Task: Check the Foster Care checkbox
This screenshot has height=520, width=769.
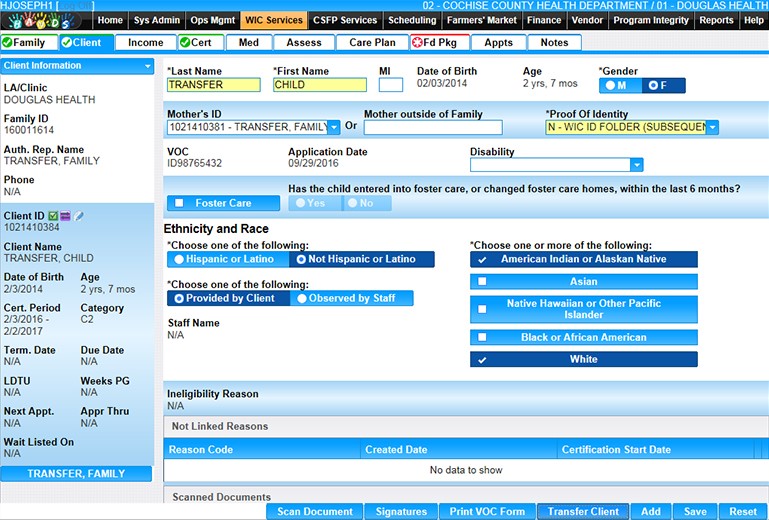Action: (180, 203)
